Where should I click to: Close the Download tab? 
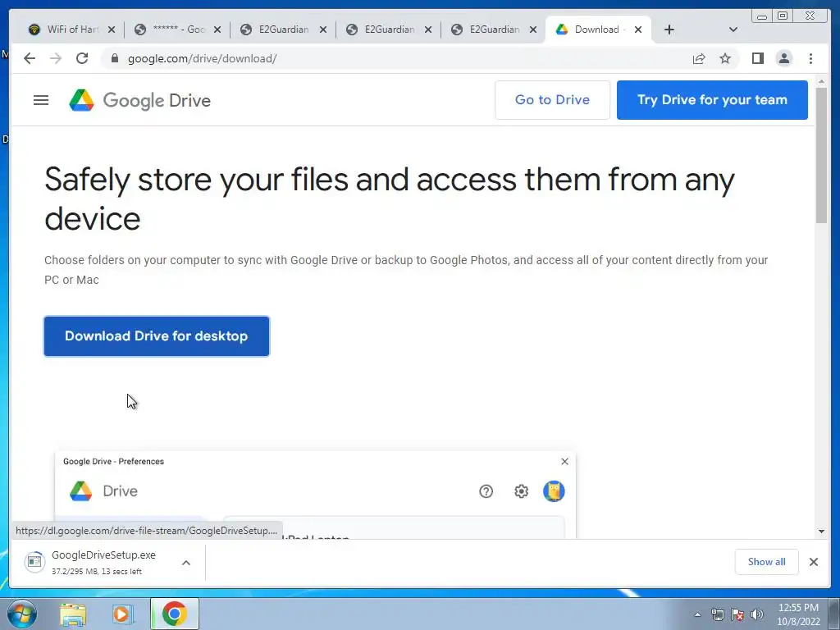[638, 30]
